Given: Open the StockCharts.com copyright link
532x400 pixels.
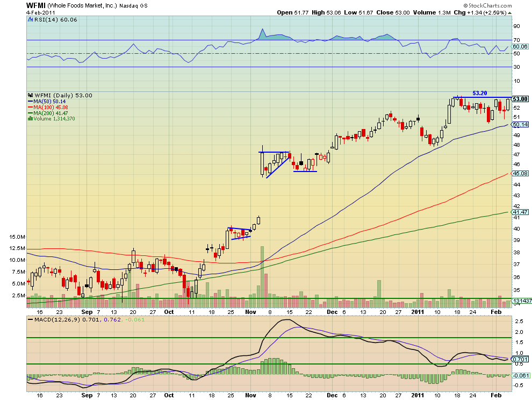Looking at the screenshot, I should (x=487, y=5).
